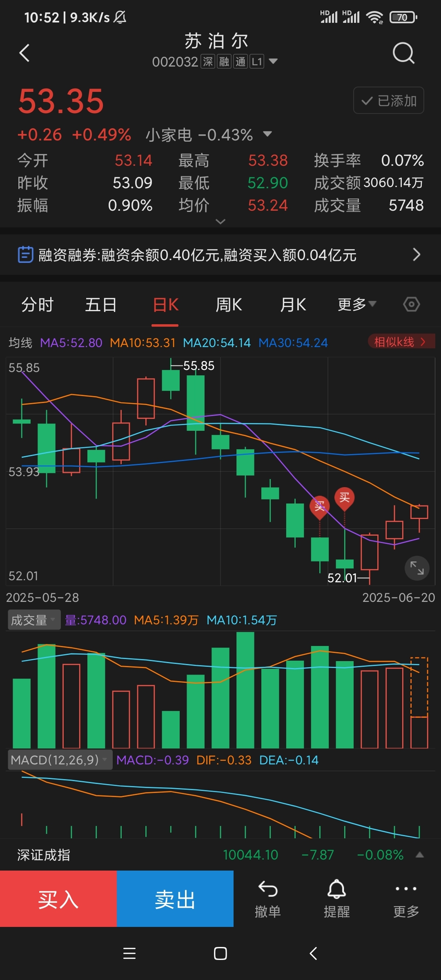Tap Android back navigation icon
The height and width of the screenshot is (980, 441).
pyautogui.click(x=313, y=953)
